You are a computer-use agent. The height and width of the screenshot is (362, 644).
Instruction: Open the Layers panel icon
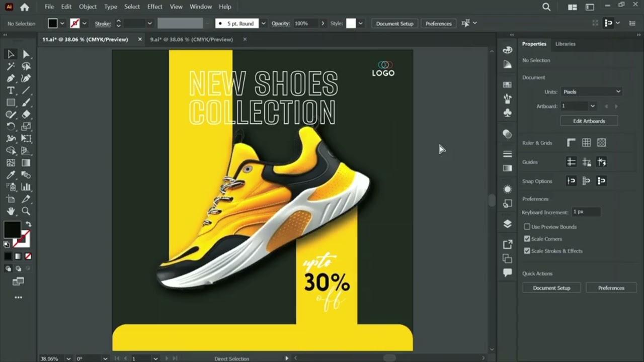508,224
